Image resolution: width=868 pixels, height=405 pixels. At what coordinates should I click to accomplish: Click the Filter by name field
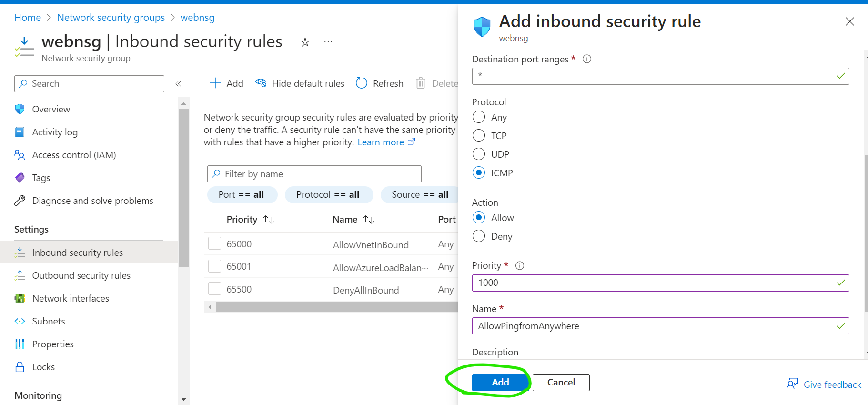click(314, 174)
